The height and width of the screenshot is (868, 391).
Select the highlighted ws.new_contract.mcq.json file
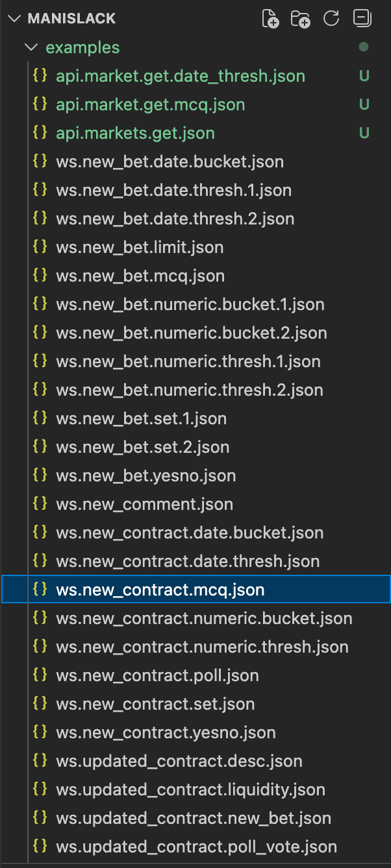coord(160,590)
